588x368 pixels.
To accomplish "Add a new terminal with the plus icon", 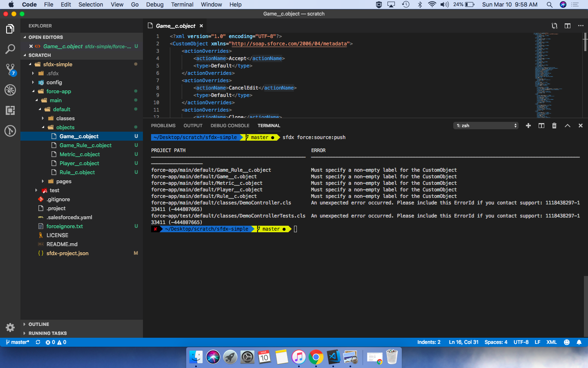I will tap(528, 126).
